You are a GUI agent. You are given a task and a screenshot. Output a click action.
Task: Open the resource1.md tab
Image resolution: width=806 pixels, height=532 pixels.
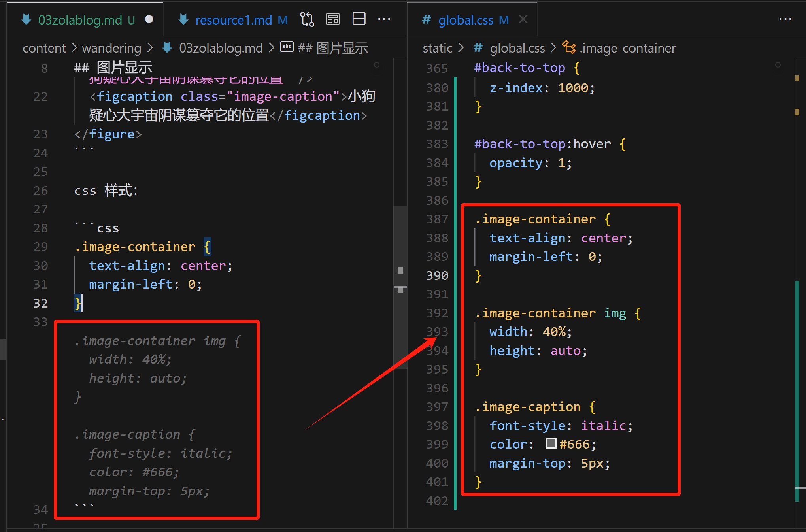coord(233,20)
